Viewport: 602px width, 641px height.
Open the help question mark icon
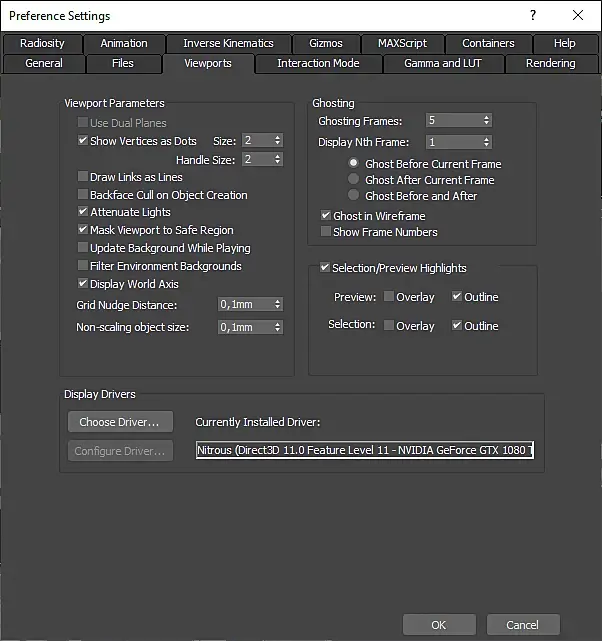click(533, 16)
